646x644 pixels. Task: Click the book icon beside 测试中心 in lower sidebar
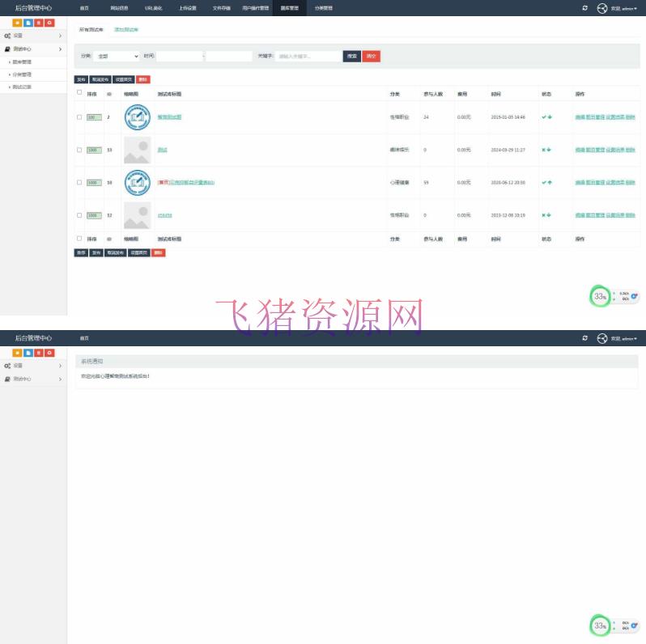point(7,379)
